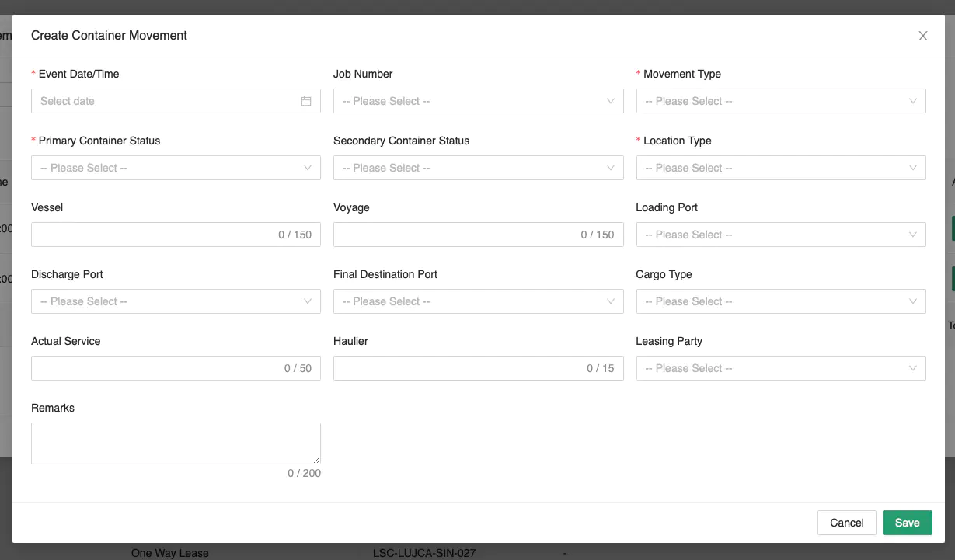
Task: Expand the Location Type dropdown
Action: [780, 168]
